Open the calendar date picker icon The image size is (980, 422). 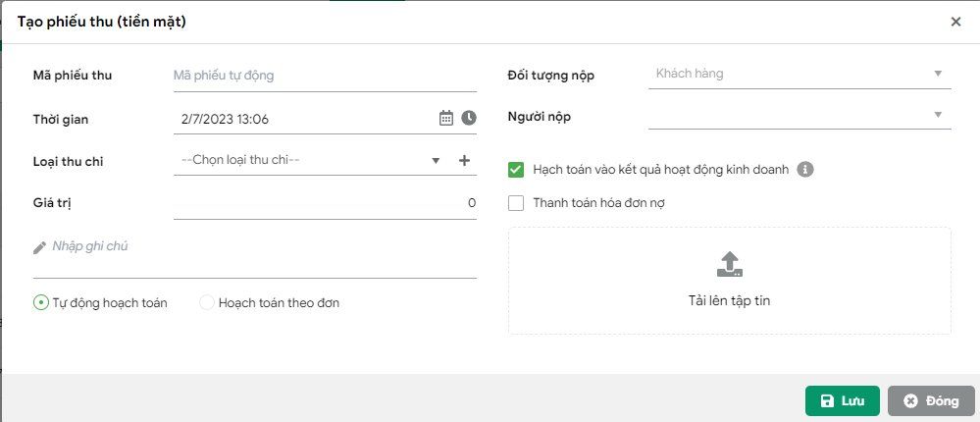(446, 118)
